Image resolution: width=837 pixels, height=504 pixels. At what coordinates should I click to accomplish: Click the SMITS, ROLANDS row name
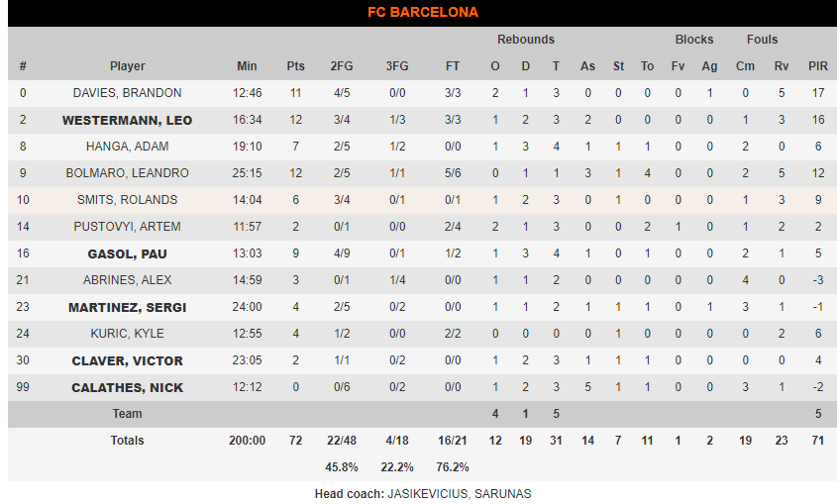127,200
